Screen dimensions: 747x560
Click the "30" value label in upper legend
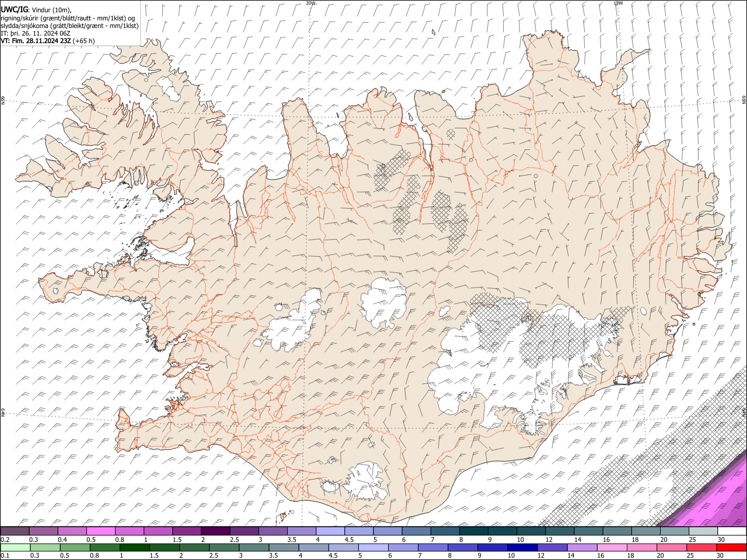pyautogui.click(x=721, y=540)
